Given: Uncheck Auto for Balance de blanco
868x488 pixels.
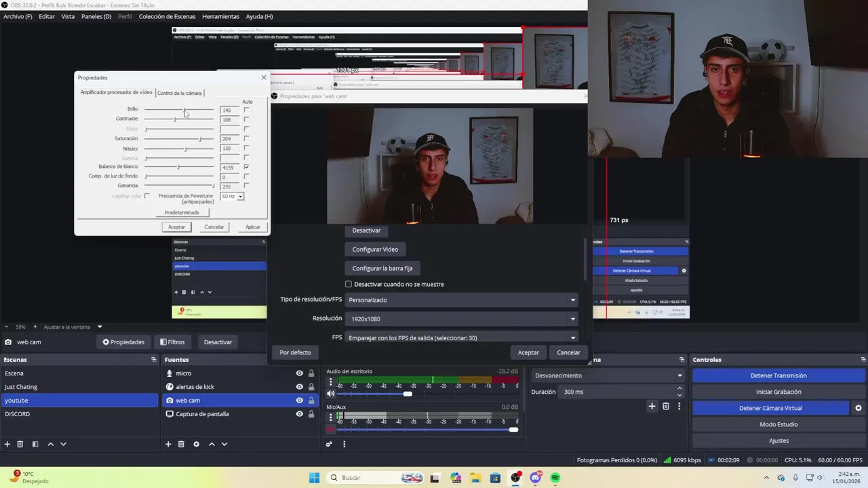Looking at the screenshot, I should [x=246, y=167].
